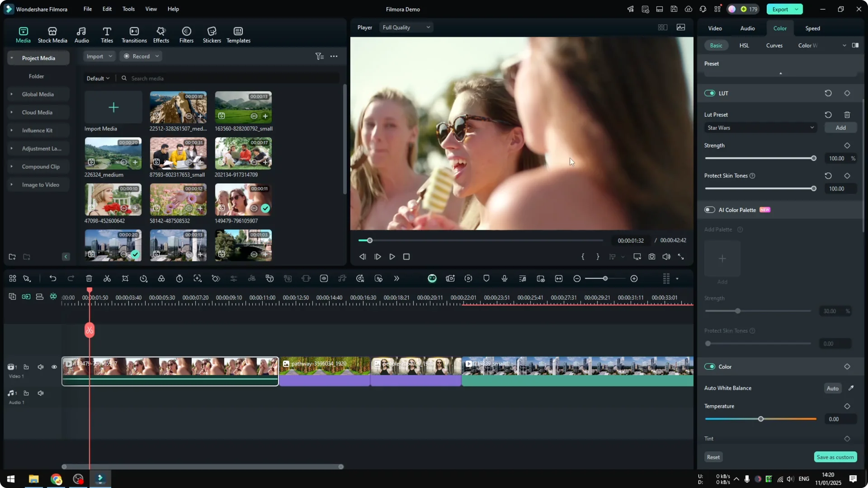Open the Stickers library
This screenshot has height=488, width=868.
(x=212, y=35)
